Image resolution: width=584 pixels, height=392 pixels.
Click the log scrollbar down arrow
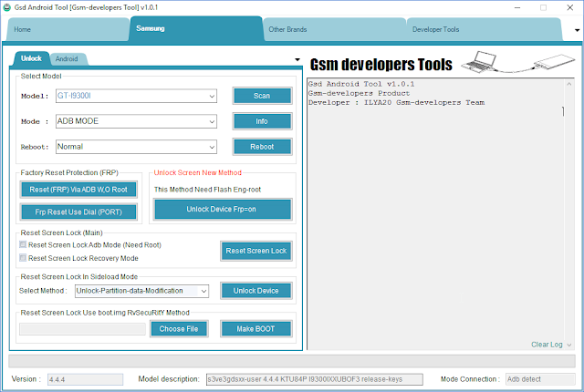[569, 346]
